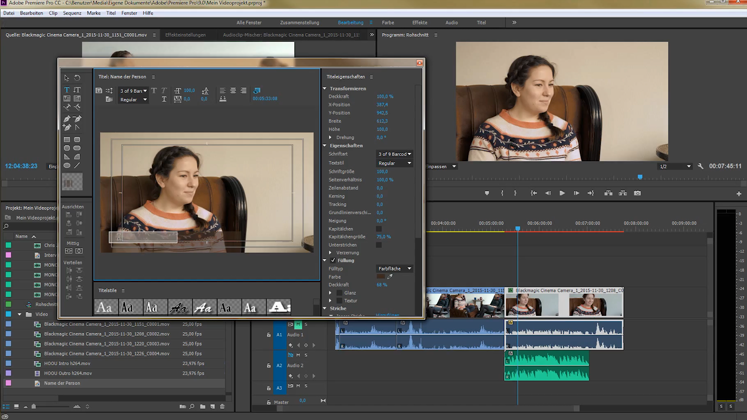Open the Sequenz menu
This screenshot has height=420, width=747.
click(x=72, y=13)
